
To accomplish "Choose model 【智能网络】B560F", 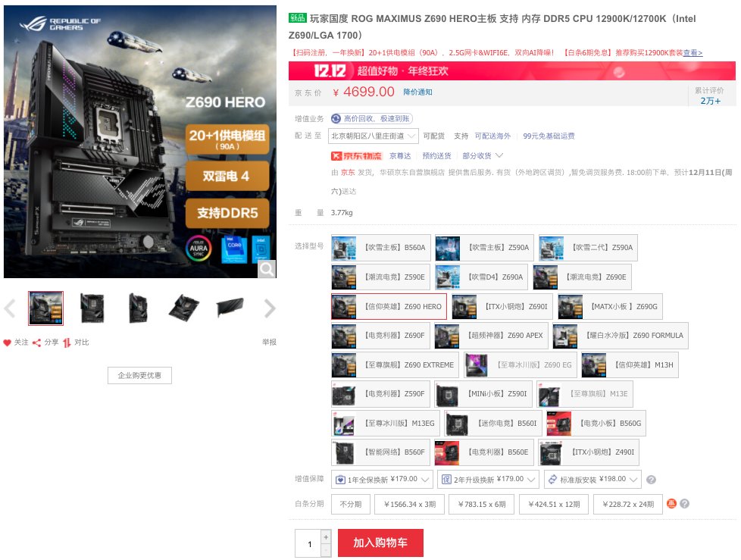I will pyautogui.click(x=381, y=452).
